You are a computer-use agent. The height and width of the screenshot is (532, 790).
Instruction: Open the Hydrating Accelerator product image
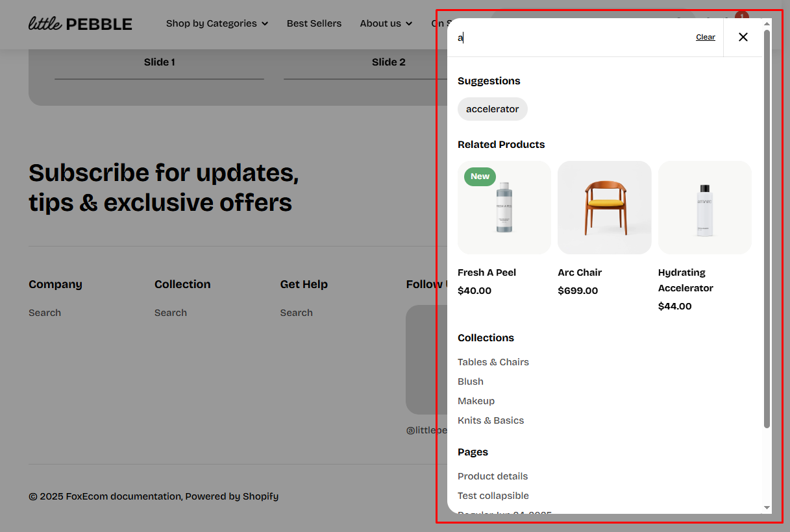pyautogui.click(x=704, y=208)
